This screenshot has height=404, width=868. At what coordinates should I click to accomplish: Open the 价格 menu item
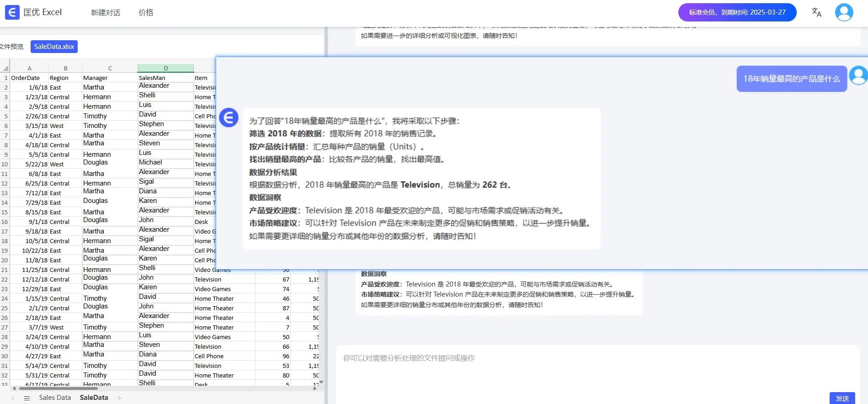[x=146, y=13]
